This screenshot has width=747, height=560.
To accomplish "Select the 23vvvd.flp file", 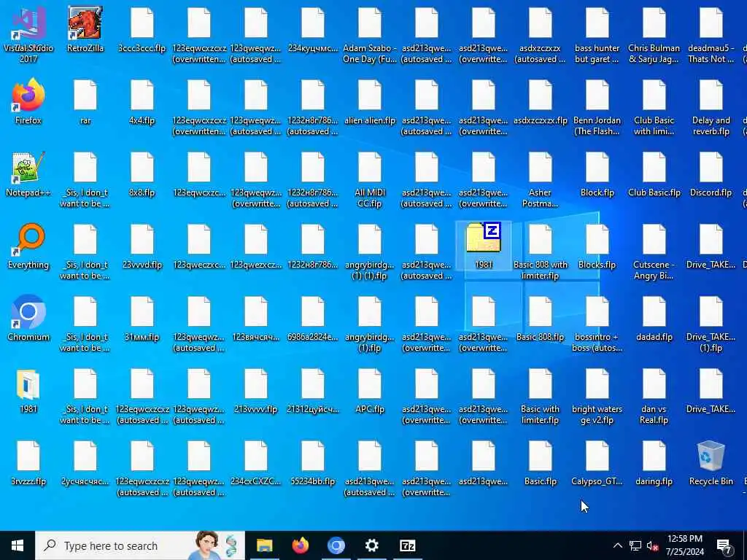I will [x=142, y=246].
